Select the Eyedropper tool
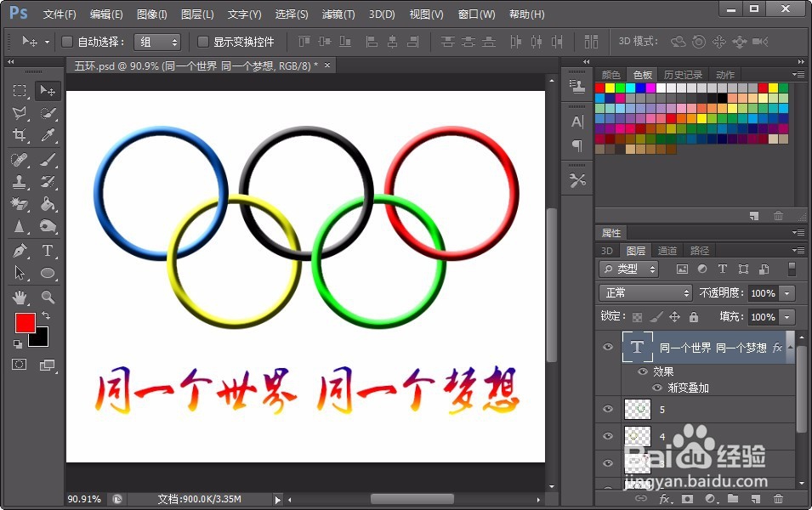The image size is (812, 510). tap(48, 135)
